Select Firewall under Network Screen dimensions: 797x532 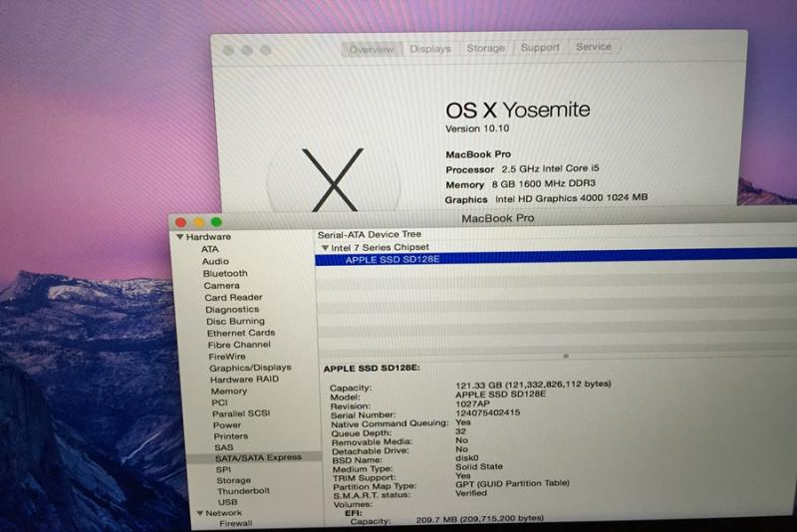(235, 523)
